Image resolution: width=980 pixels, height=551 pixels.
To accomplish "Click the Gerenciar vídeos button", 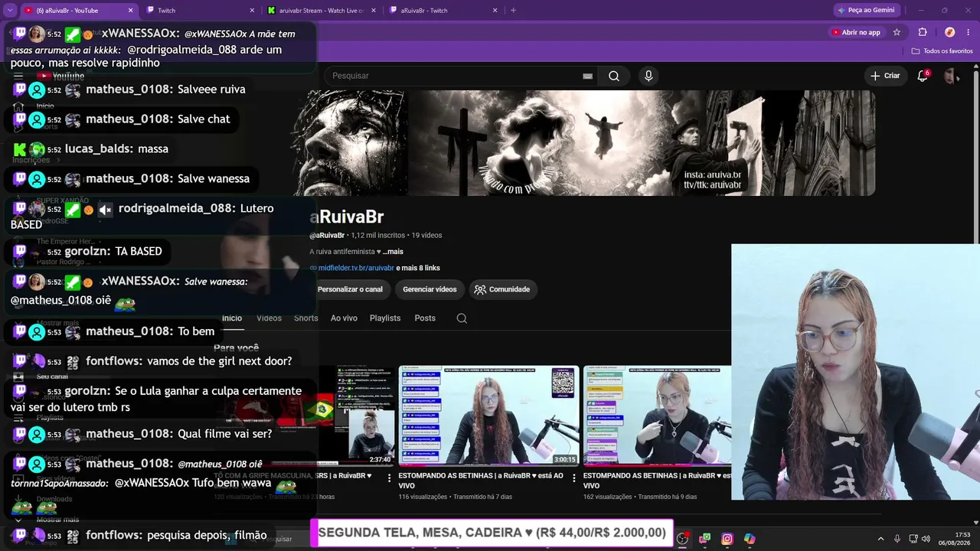I will [x=430, y=289].
